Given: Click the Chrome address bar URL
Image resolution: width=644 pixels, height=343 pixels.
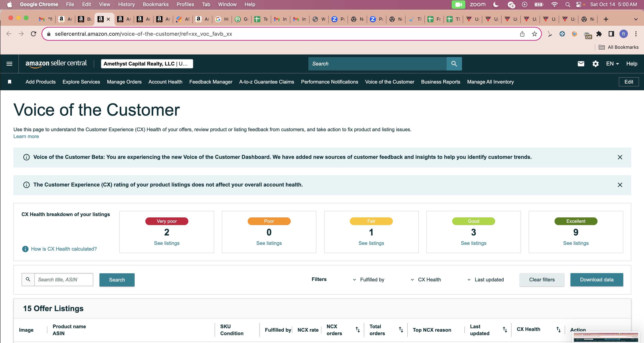Looking at the screenshot, I should 143,34.
